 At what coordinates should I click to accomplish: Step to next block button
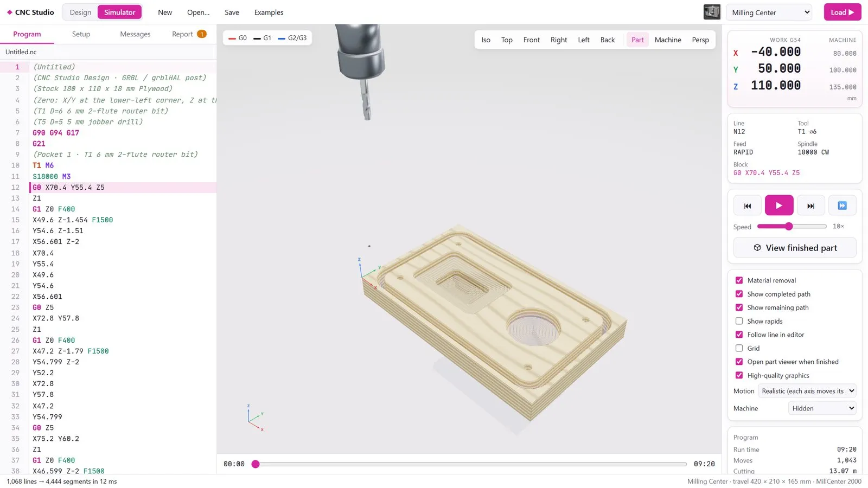click(x=810, y=206)
